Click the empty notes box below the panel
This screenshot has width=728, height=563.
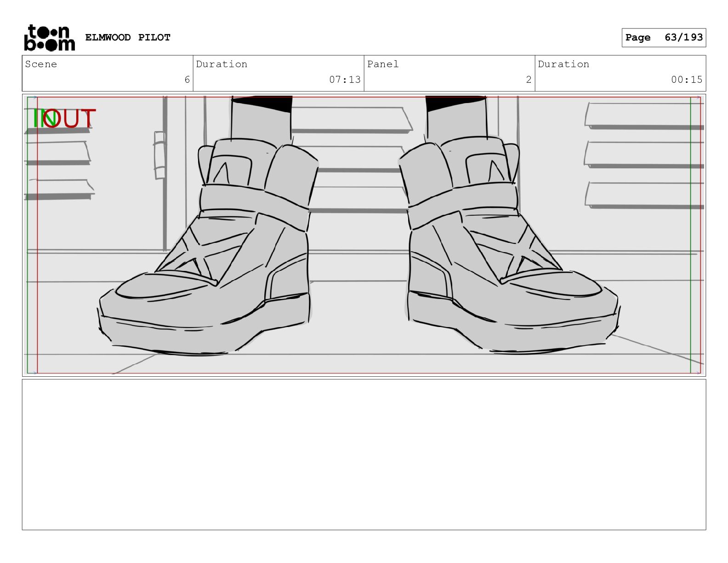364,454
